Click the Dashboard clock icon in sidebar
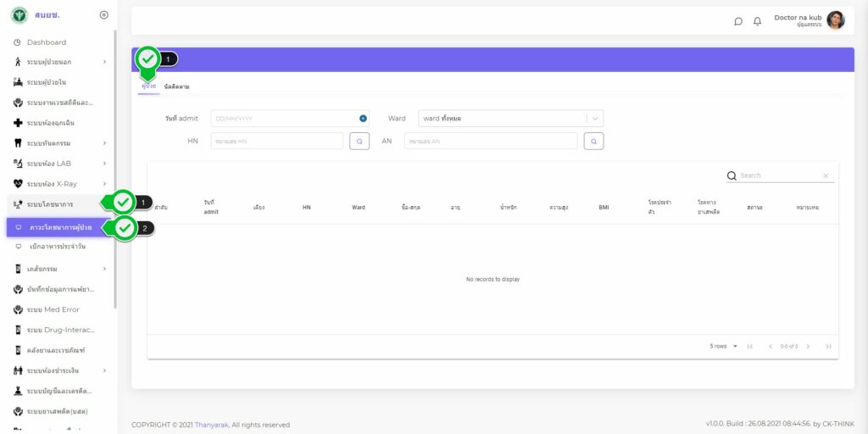The image size is (868, 434). point(17,42)
